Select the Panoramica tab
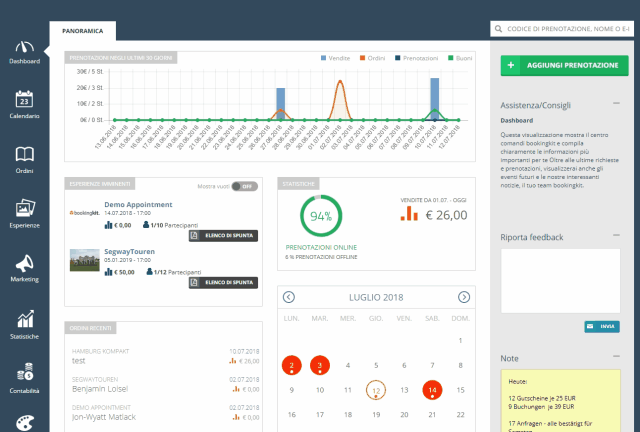This screenshot has height=432, width=640. tap(82, 31)
